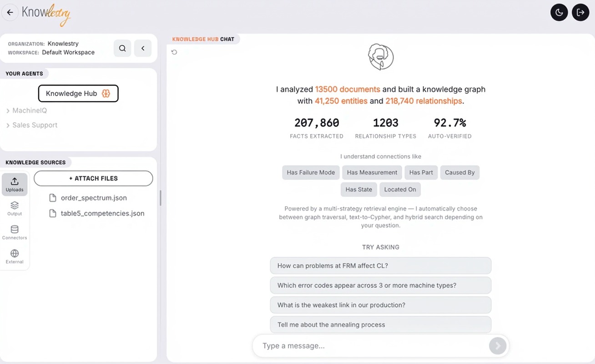Open workspace search with magnifier icon
Screen dimensions: 595x364
click(x=122, y=48)
